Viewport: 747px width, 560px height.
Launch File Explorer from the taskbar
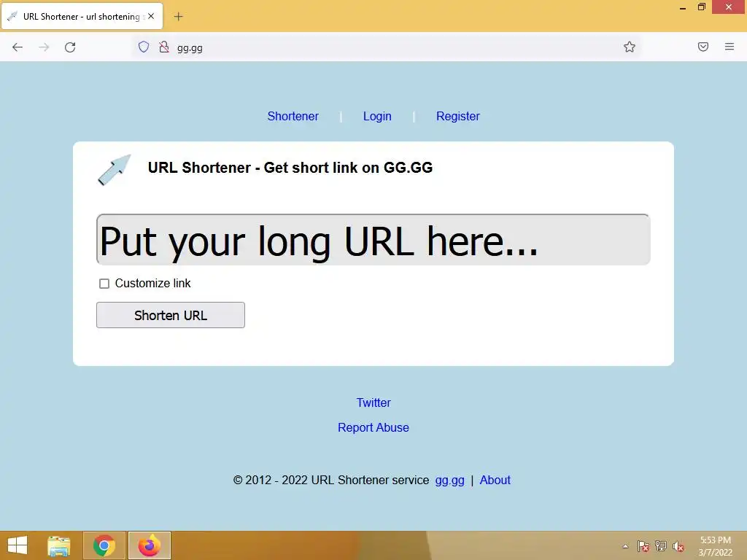pyautogui.click(x=59, y=545)
